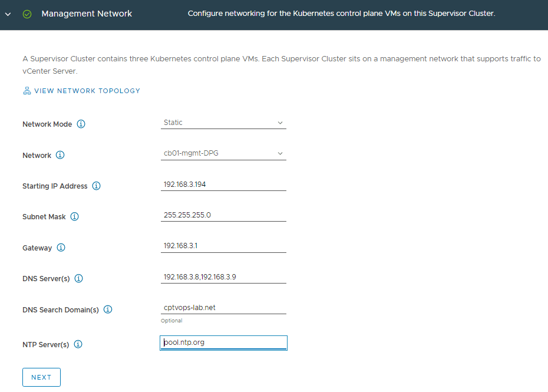This screenshot has width=548, height=392.
Task: Open the Network Mode dropdown set to Static
Action: [223, 123]
